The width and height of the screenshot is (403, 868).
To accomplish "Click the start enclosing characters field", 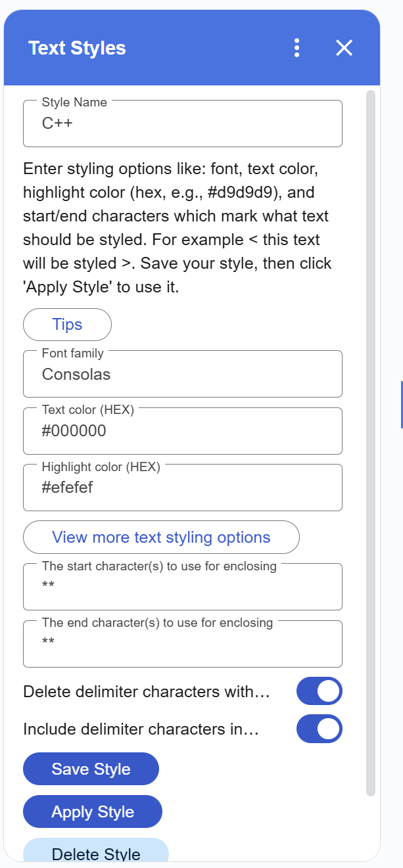I will click(x=183, y=586).
